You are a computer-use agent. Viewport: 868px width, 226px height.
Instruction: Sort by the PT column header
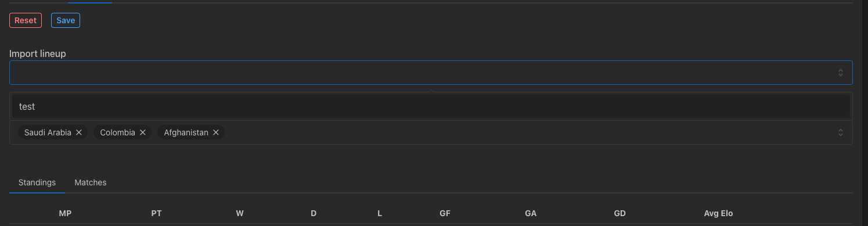156,213
